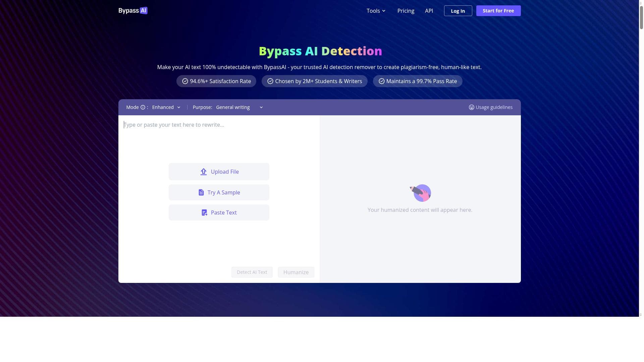Expand the Tools menu chevron
The image size is (644, 362).
(384, 11)
